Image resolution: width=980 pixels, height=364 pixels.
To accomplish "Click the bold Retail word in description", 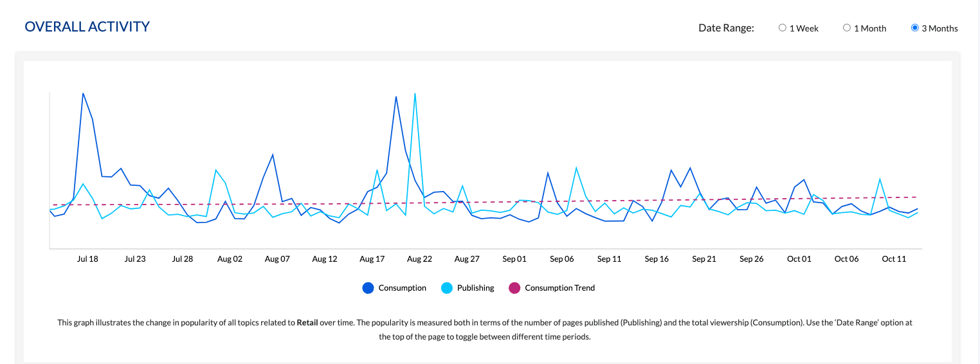I will 307,323.
